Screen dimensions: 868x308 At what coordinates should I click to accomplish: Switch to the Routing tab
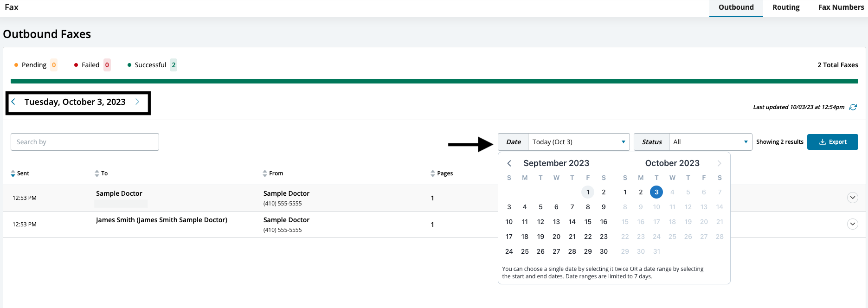point(786,7)
